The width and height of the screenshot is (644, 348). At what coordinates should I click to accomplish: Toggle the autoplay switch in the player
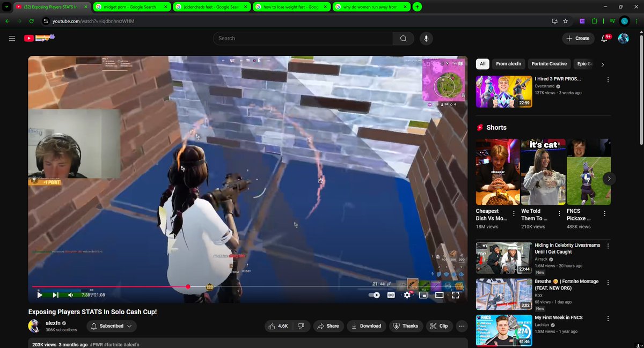click(x=375, y=295)
